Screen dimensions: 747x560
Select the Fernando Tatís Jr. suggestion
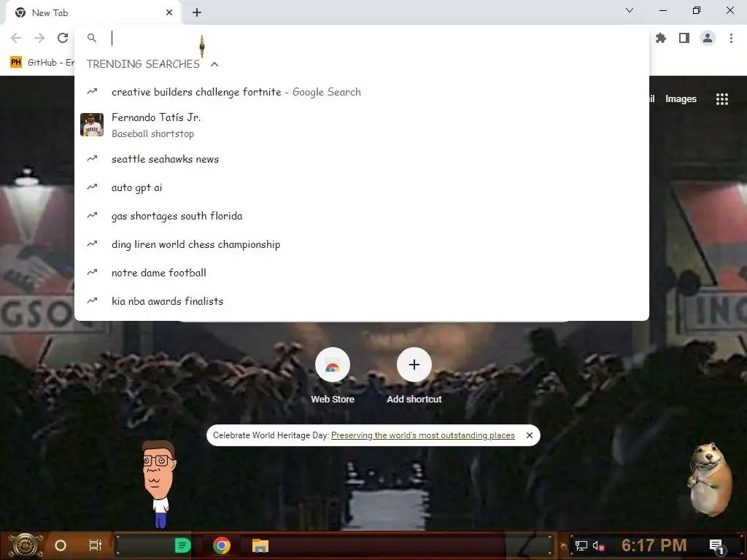[362, 125]
